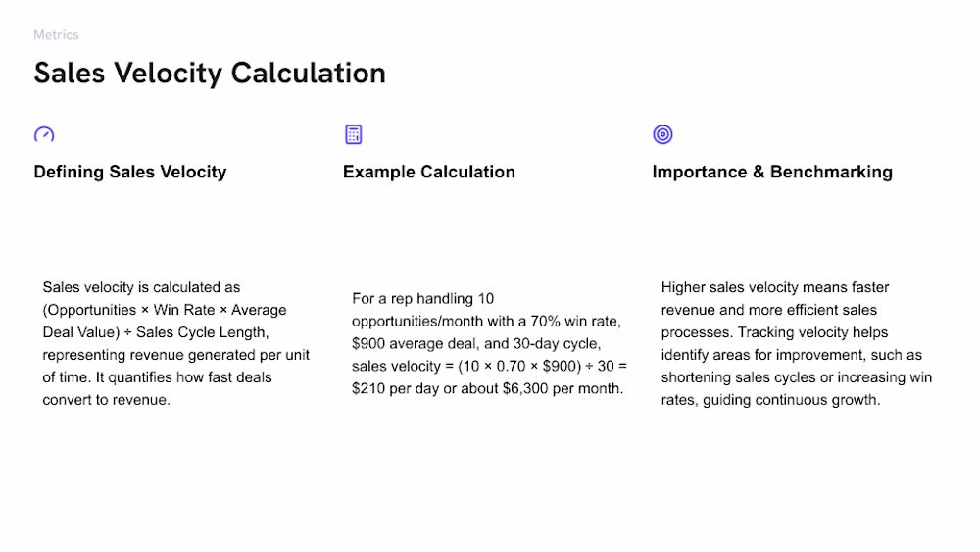
Task: Click the Sales Velocity Calculation title
Action: pyautogui.click(x=210, y=74)
